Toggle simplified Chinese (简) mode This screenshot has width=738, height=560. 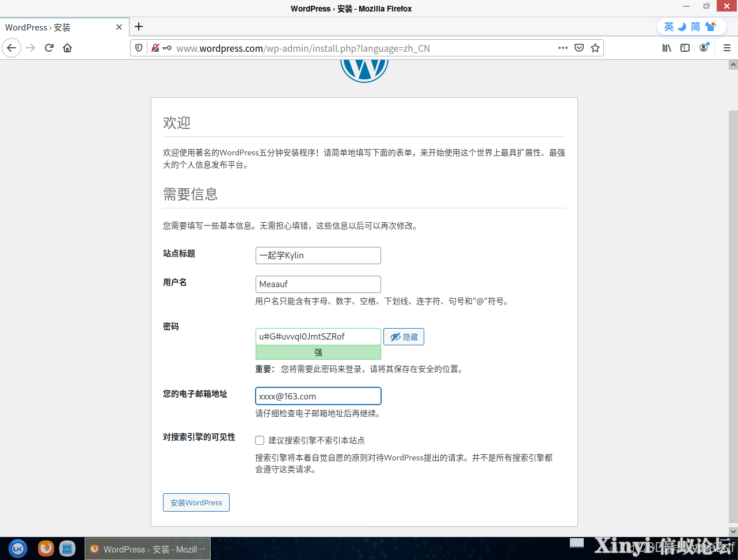(695, 26)
